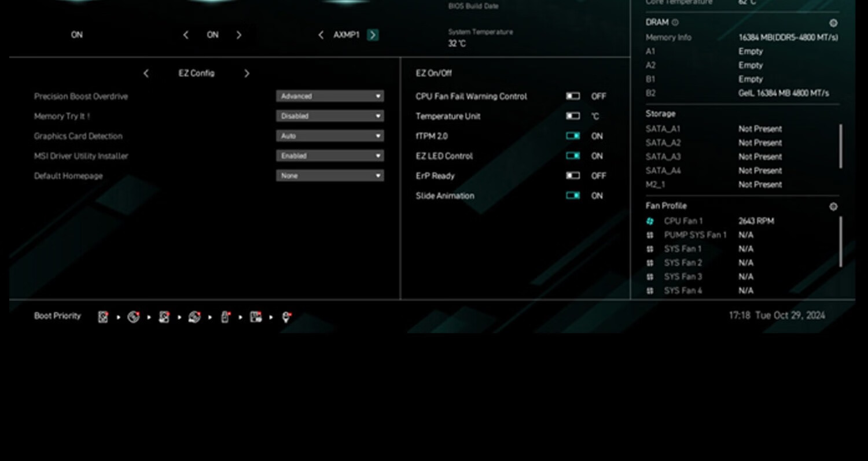The width and height of the screenshot is (868, 461).
Task: Click the B2 memory slot label
Action: [x=651, y=93]
